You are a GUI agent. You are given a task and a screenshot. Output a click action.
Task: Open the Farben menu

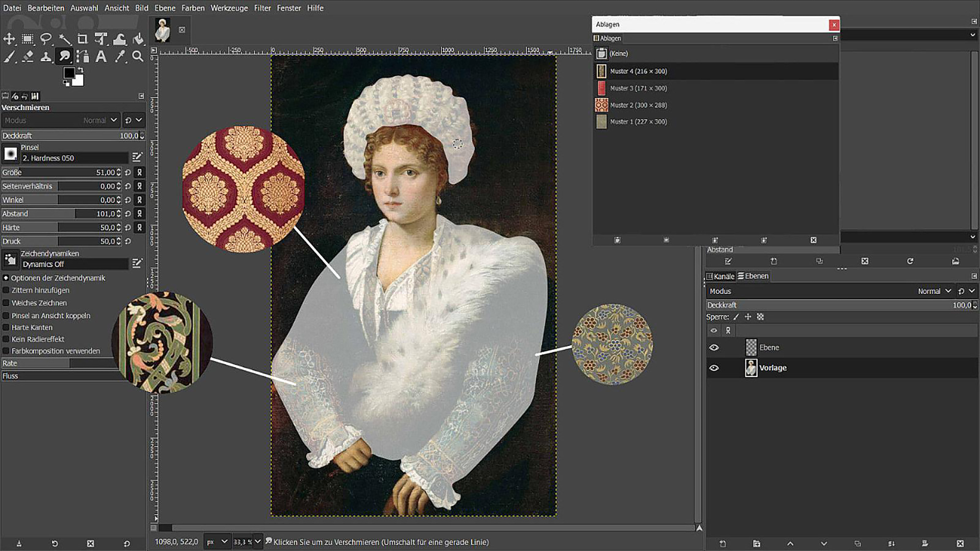coord(193,8)
